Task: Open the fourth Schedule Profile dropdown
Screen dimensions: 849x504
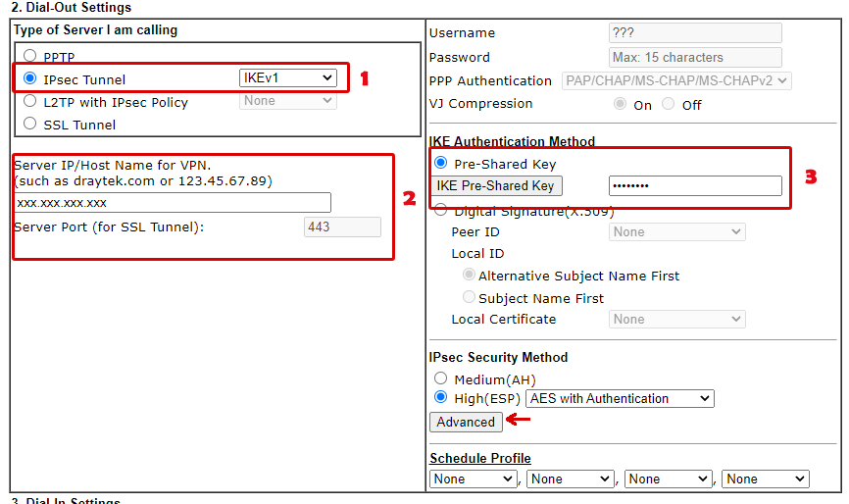Action: click(x=765, y=479)
